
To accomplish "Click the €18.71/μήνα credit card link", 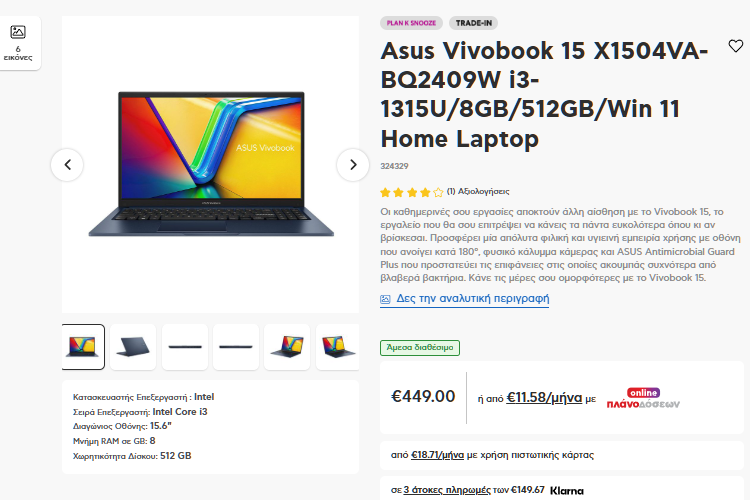I will (437, 455).
